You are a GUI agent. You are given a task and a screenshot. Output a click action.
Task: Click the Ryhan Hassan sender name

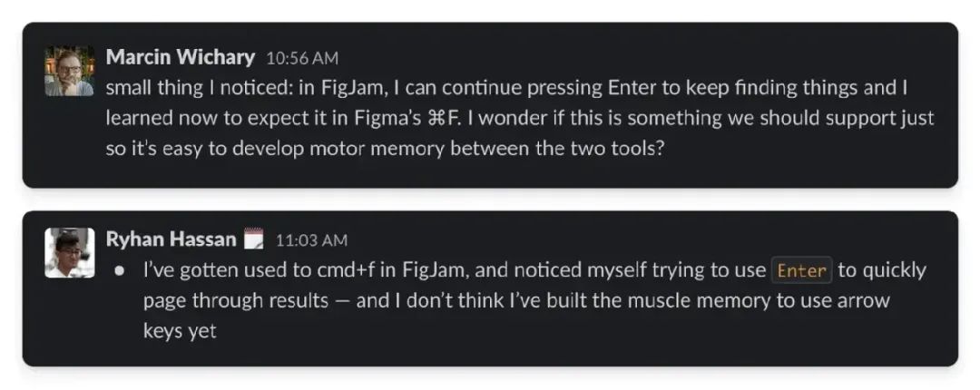171,239
